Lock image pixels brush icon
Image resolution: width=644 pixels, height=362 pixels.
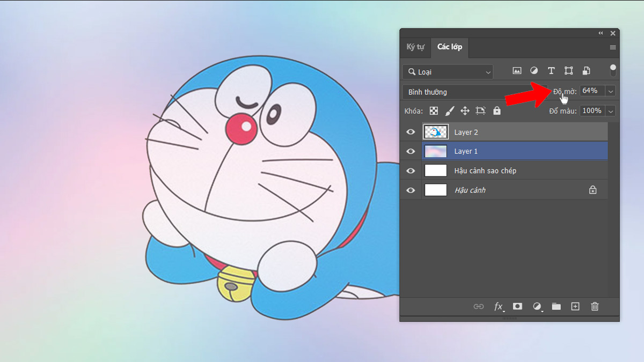click(x=450, y=110)
